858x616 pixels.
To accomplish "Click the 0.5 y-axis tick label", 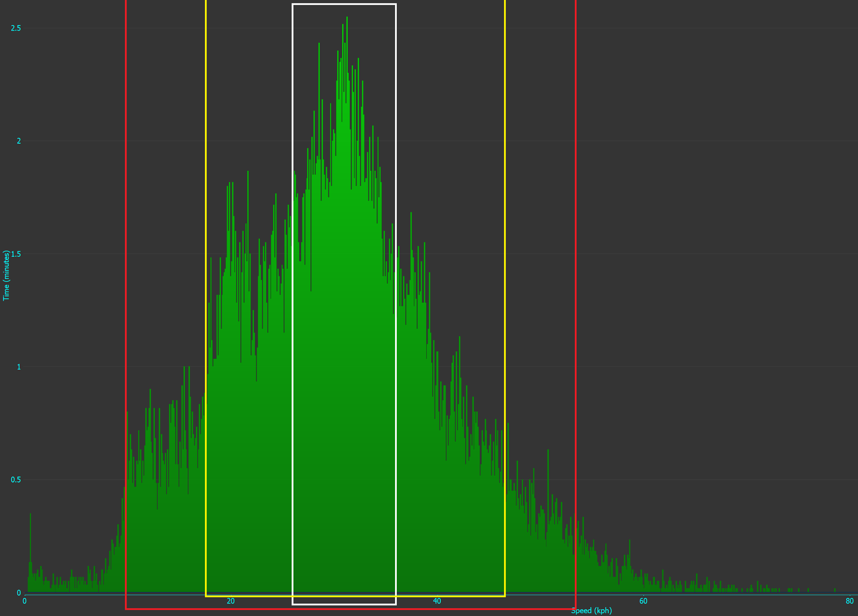I will coord(16,480).
